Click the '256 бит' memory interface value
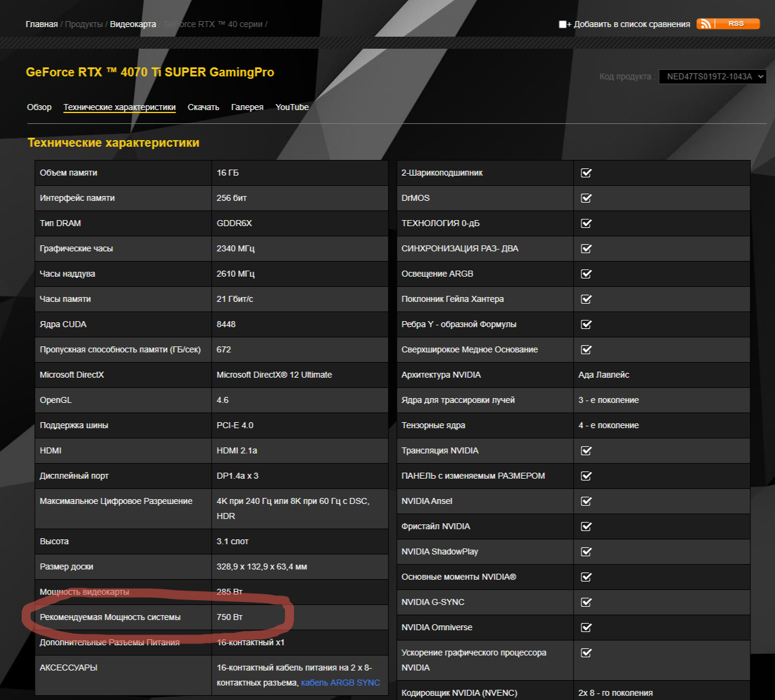Viewport: 775px width, 700px height. 231,198
